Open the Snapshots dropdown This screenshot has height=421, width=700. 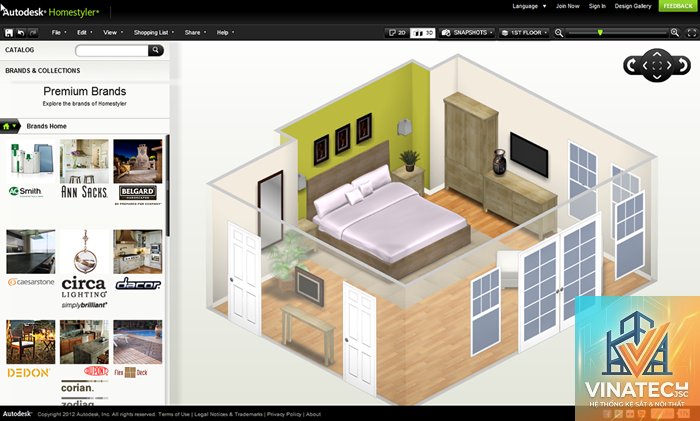(x=467, y=33)
